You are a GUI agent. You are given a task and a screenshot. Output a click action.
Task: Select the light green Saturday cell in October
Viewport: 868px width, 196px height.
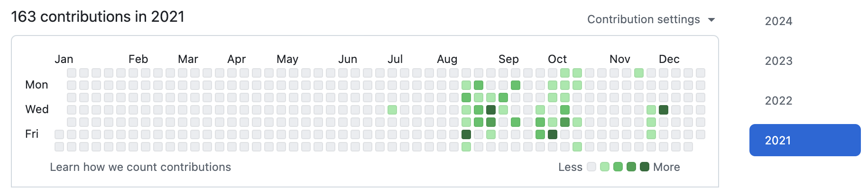[x=577, y=147]
